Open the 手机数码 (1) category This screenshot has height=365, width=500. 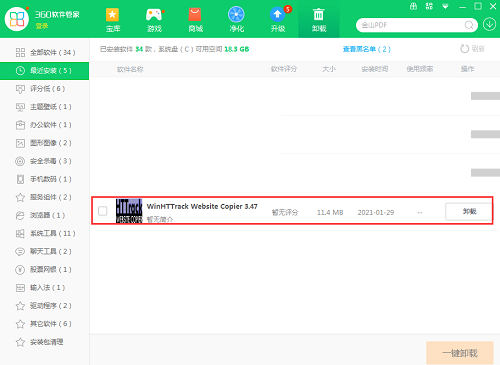point(45,179)
